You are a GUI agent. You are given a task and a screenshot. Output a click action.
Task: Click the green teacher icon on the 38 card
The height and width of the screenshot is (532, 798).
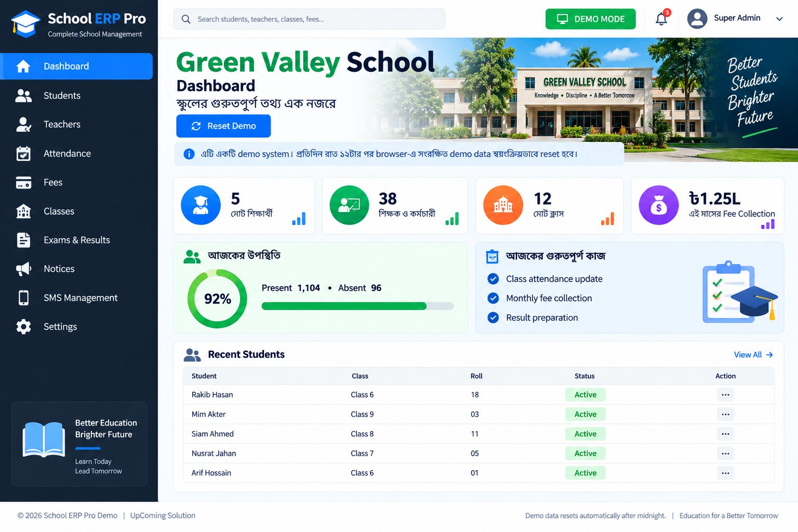(349, 205)
